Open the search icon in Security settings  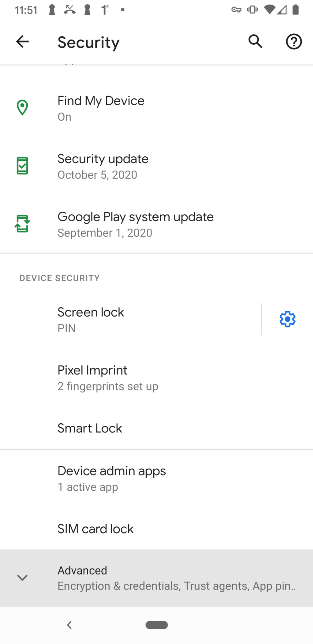255,41
